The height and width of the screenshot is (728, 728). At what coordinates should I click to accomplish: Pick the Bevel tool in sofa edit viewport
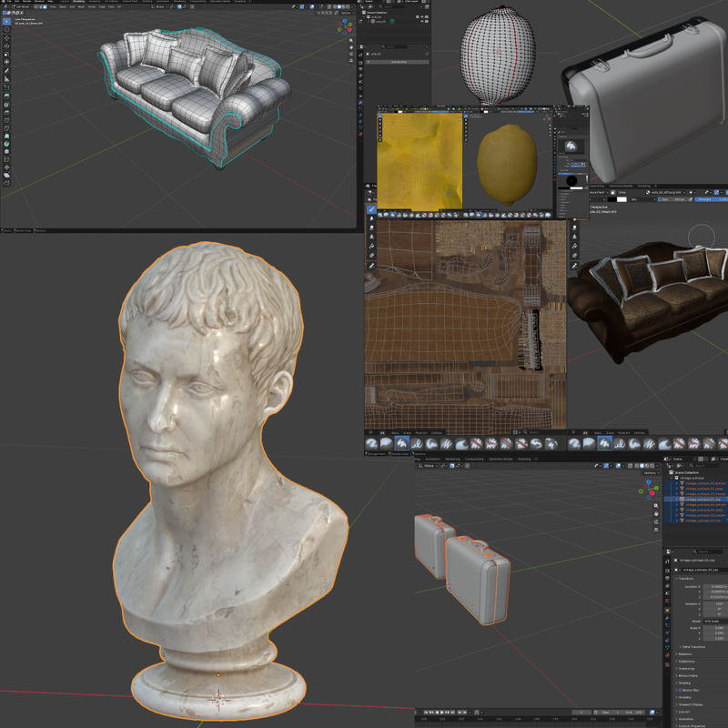click(x=6, y=112)
